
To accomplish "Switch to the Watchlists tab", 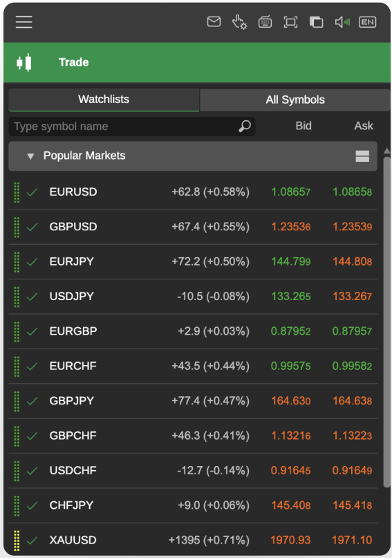I will tap(104, 100).
